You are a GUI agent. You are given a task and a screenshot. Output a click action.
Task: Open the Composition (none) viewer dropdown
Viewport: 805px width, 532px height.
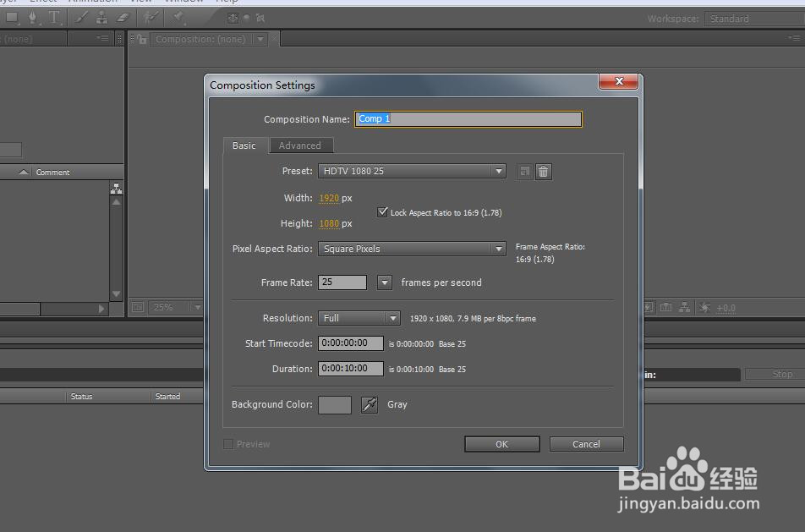coord(260,39)
